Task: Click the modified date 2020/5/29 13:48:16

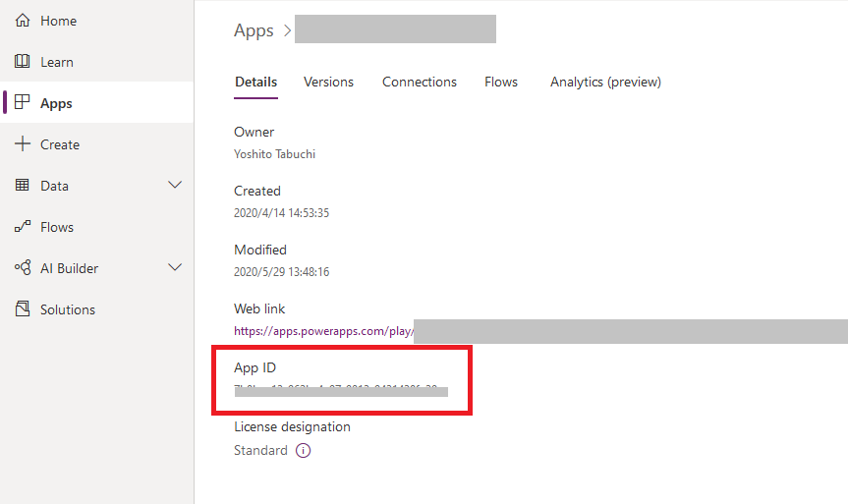Action: [281, 272]
